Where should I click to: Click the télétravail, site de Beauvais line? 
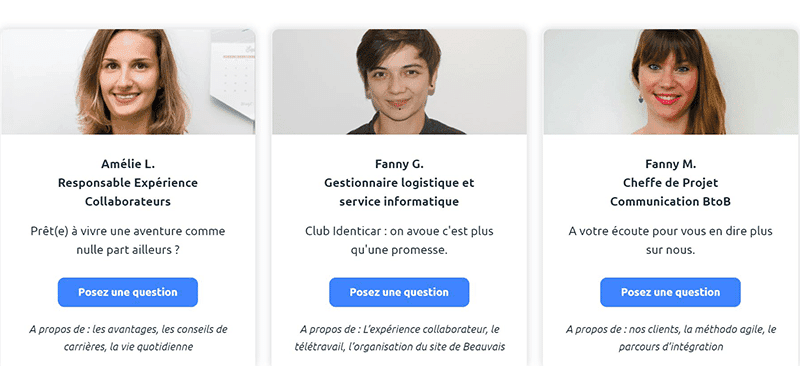pos(399,347)
